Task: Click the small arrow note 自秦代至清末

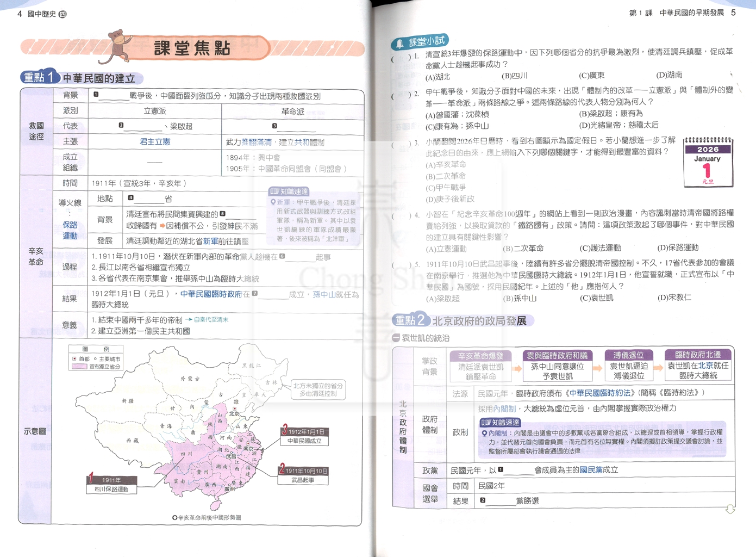Action: click(207, 320)
